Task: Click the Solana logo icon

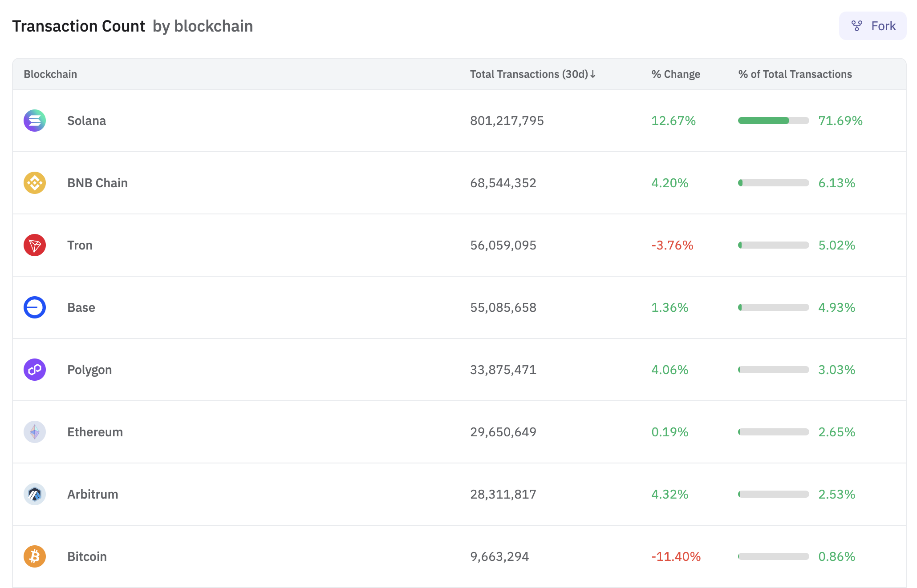Action: point(35,121)
